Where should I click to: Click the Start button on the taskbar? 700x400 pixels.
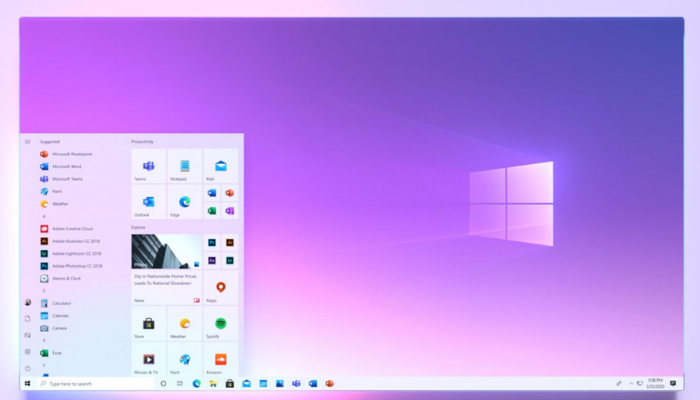coord(28,383)
